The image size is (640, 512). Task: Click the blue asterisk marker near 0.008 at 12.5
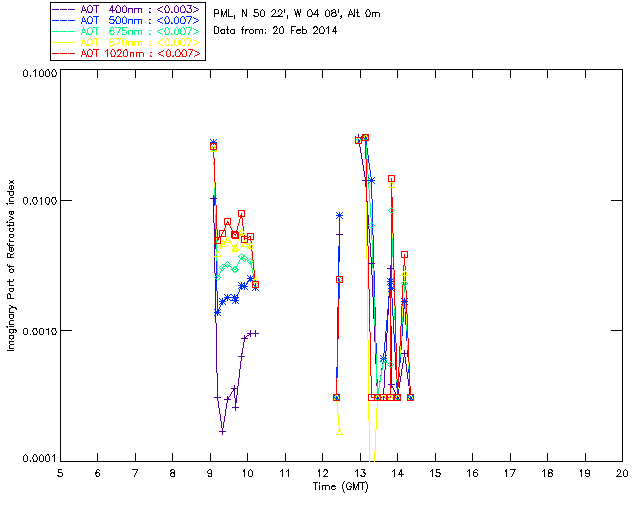coord(339,216)
